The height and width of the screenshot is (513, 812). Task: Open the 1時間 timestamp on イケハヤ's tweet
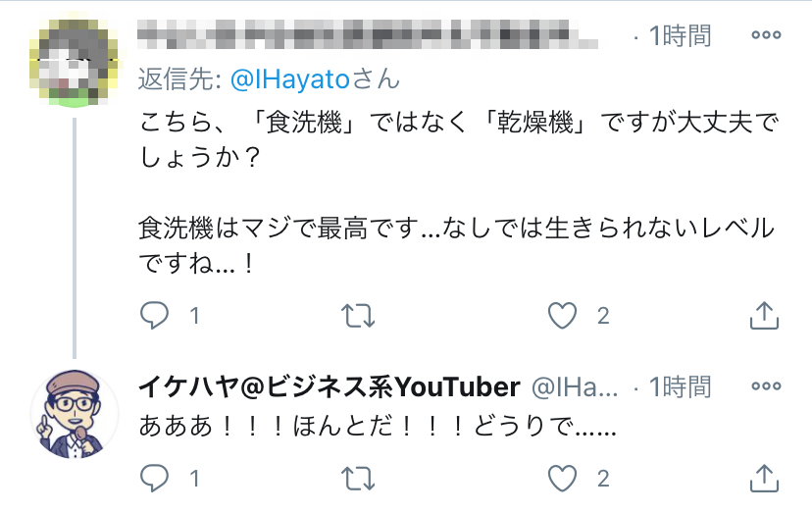coord(679,388)
